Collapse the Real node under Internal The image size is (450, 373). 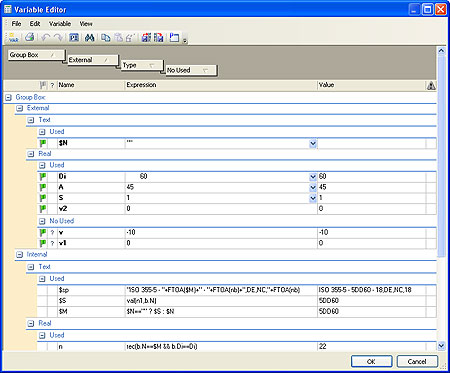point(31,324)
